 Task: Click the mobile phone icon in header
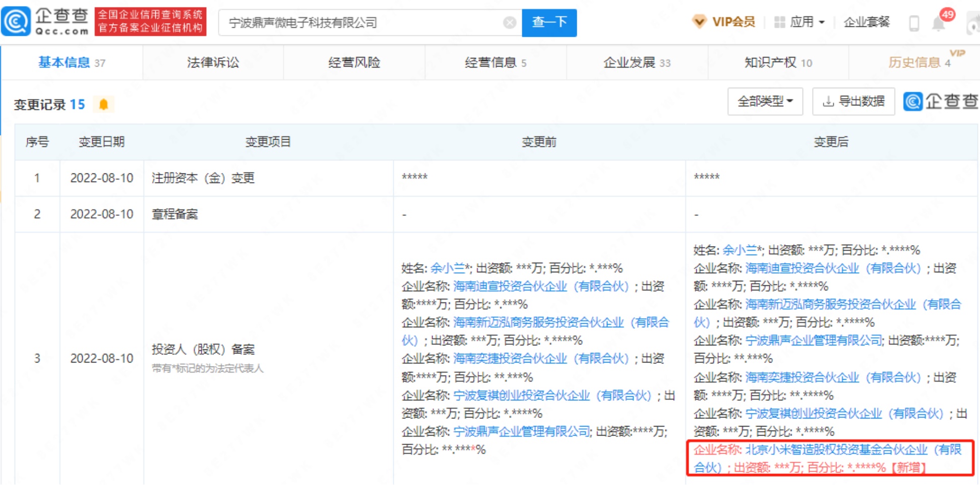pos(913,23)
